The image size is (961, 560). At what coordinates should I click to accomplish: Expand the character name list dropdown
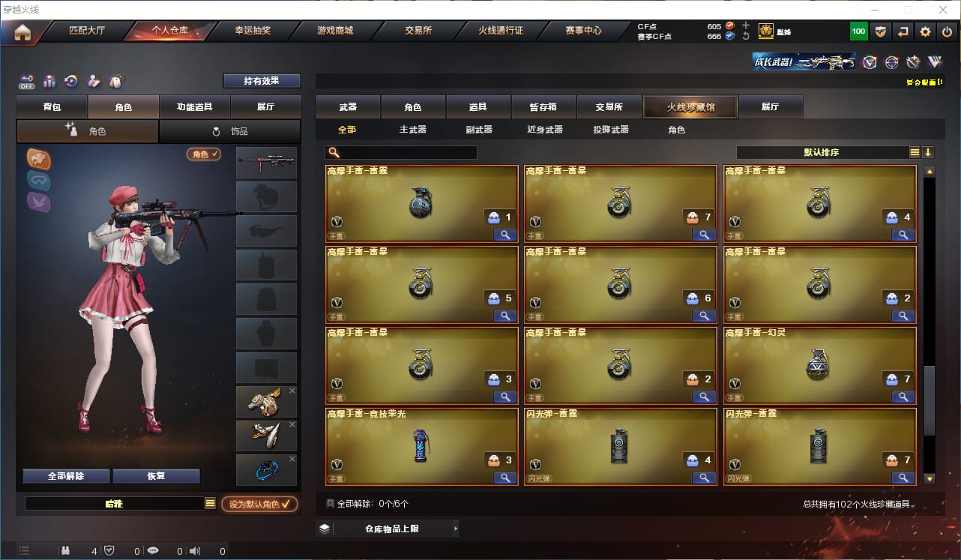210,504
